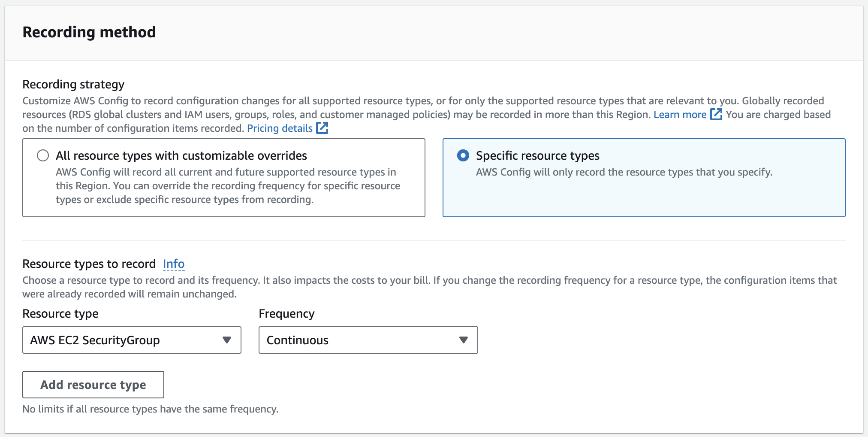
Task: Select the Specific resource types radio button
Action: click(463, 155)
